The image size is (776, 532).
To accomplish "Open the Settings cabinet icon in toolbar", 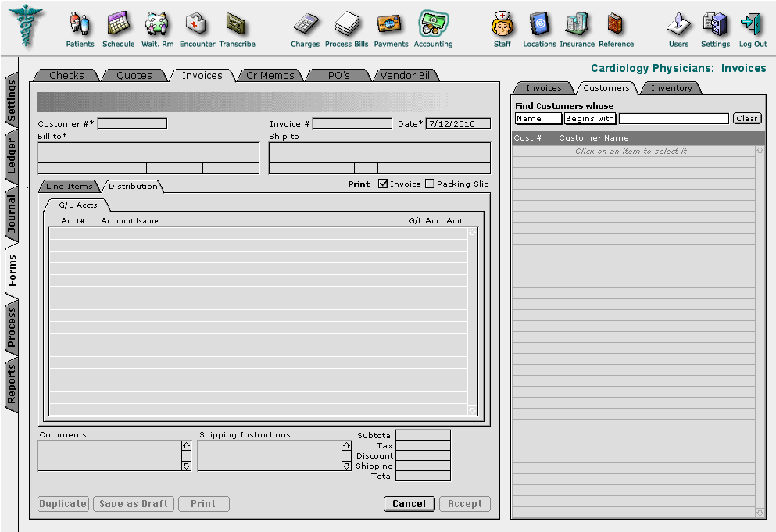I will point(715,24).
